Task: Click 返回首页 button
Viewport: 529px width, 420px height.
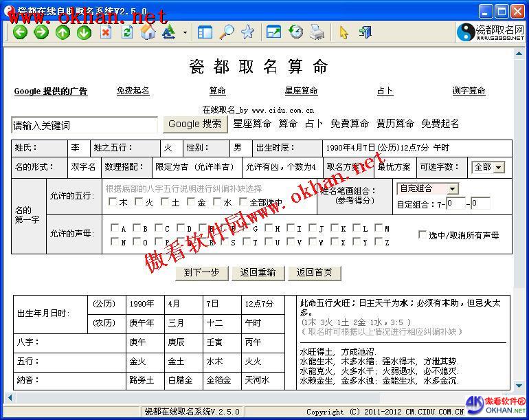Action: tap(315, 273)
